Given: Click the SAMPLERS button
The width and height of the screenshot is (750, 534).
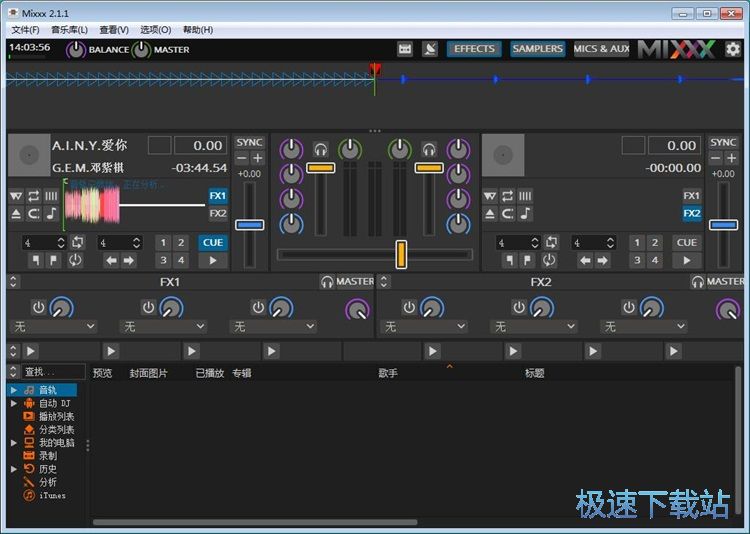Looking at the screenshot, I should pos(538,49).
